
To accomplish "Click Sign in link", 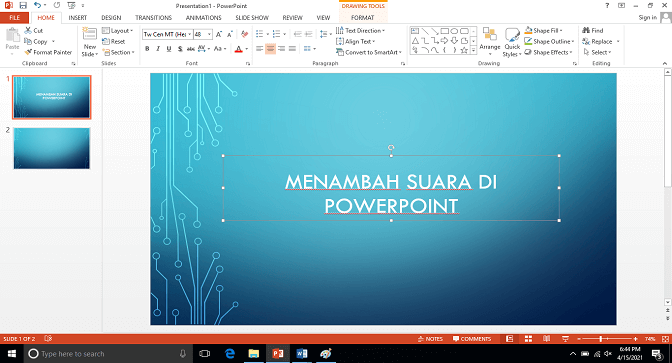I will pyautogui.click(x=647, y=18).
